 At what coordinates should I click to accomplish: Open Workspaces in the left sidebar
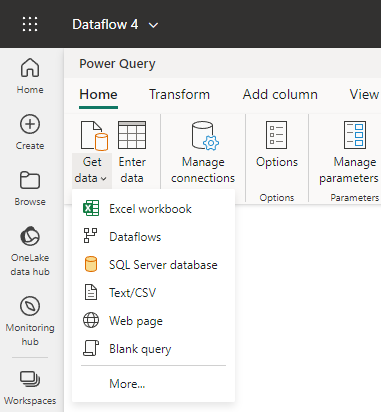[30, 388]
